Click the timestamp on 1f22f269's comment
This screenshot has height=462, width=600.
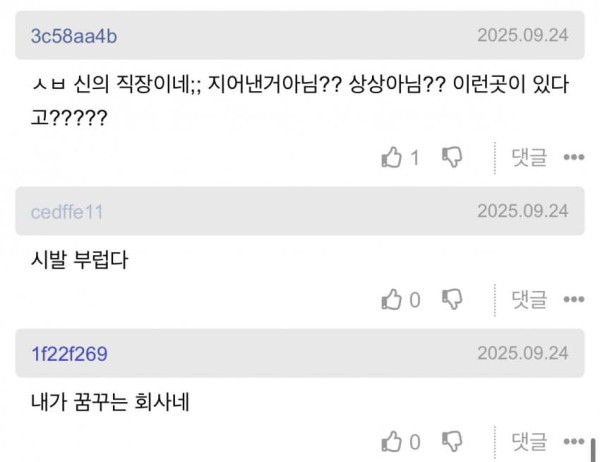coord(522,354)
